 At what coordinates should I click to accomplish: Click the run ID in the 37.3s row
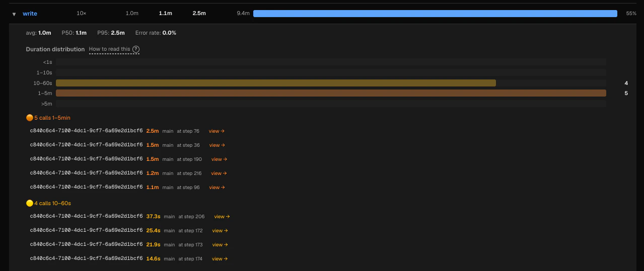(x=87, y=217)
